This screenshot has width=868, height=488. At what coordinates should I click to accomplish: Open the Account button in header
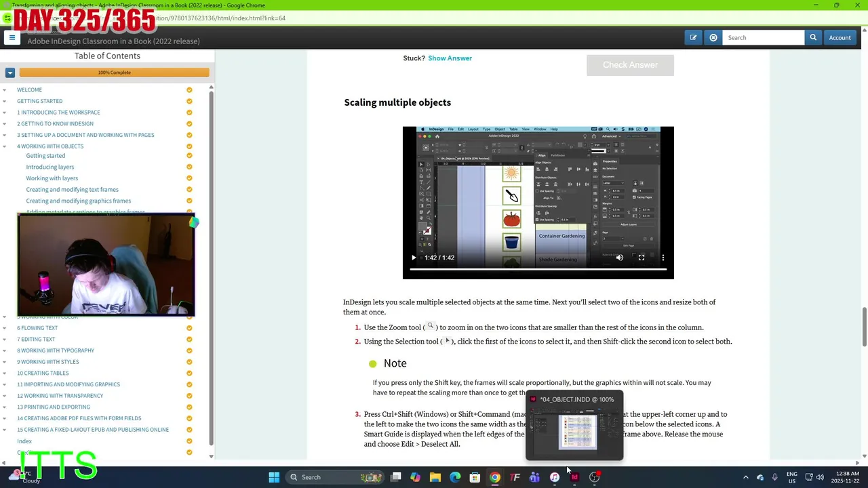point(840,38)
